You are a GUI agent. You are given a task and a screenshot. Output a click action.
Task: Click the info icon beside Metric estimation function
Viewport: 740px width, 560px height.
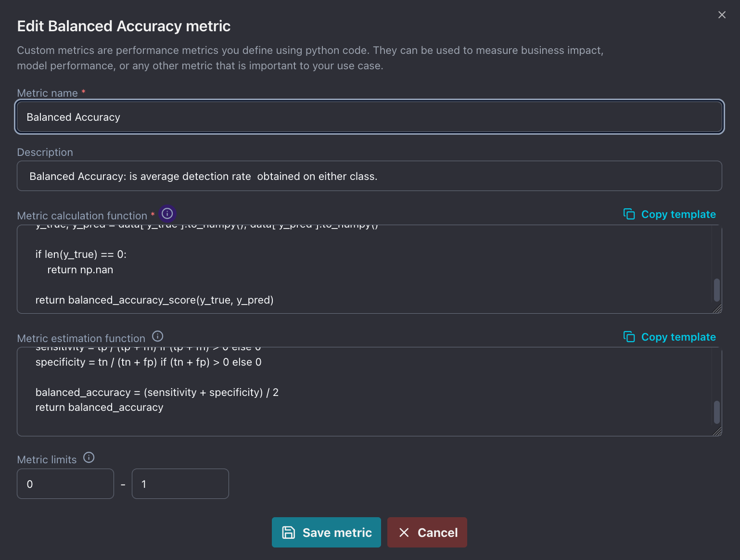(157, 336)
